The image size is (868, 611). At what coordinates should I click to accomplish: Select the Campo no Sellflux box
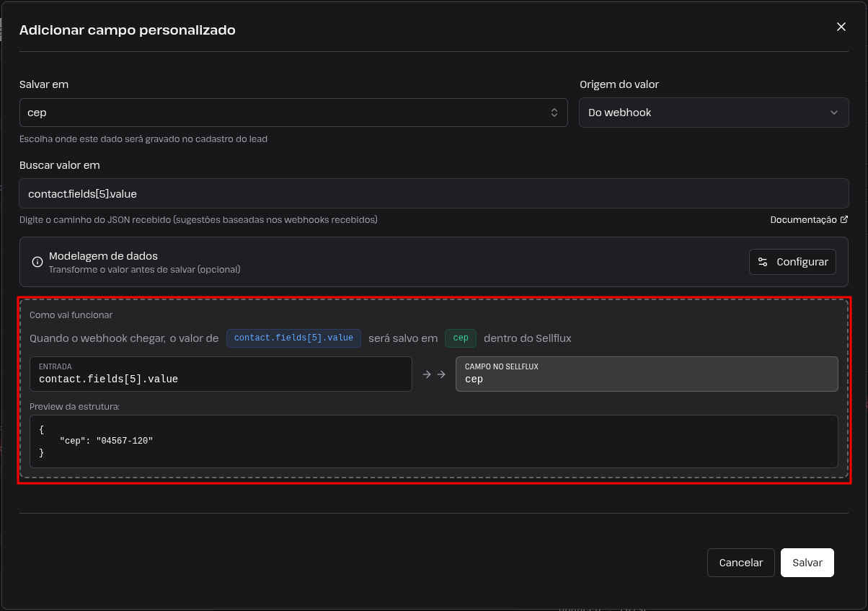pyautogui.click(x=647, y=374)
